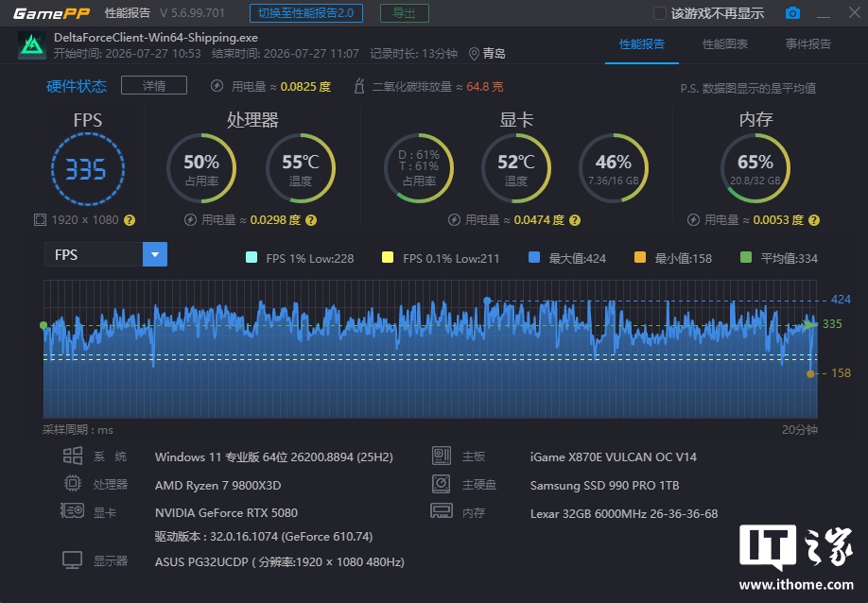The width and height of the screenshot is (868, 603).
Task: Click the CO2 emission bottle icon
Action: (x=359, y=86)
